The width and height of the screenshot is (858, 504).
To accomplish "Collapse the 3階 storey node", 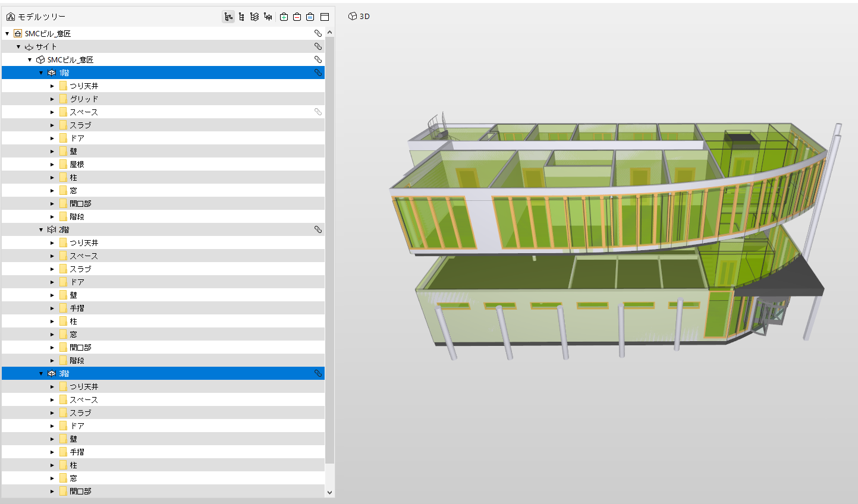I will coord(41,373).
